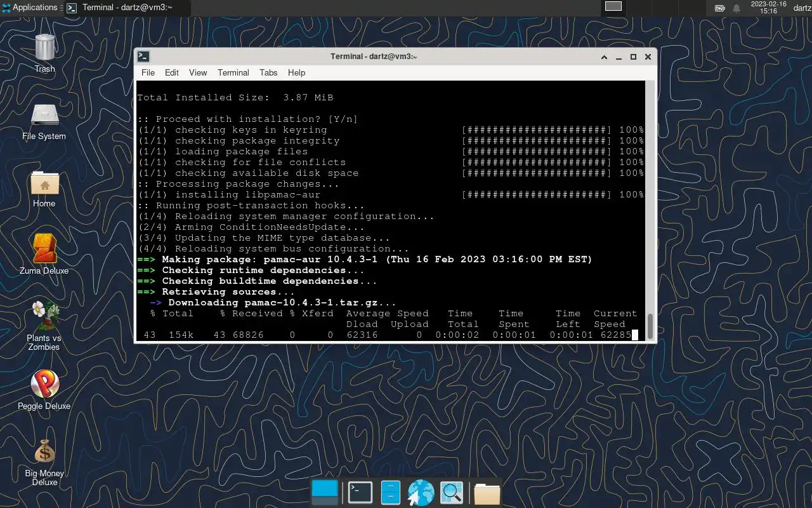
Task: Click 'Processing package changes...' line
Action: click(239, 184)
